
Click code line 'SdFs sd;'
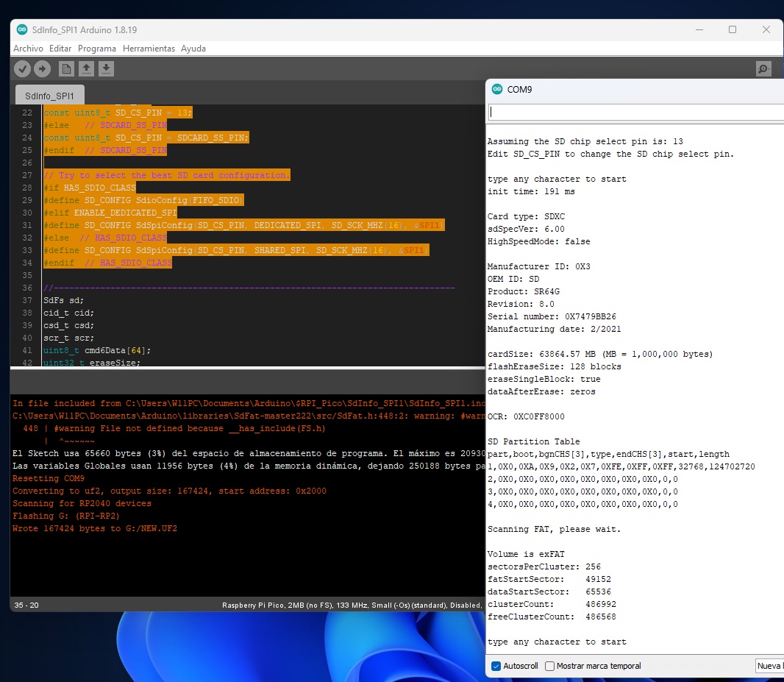[x=63, y=300]
